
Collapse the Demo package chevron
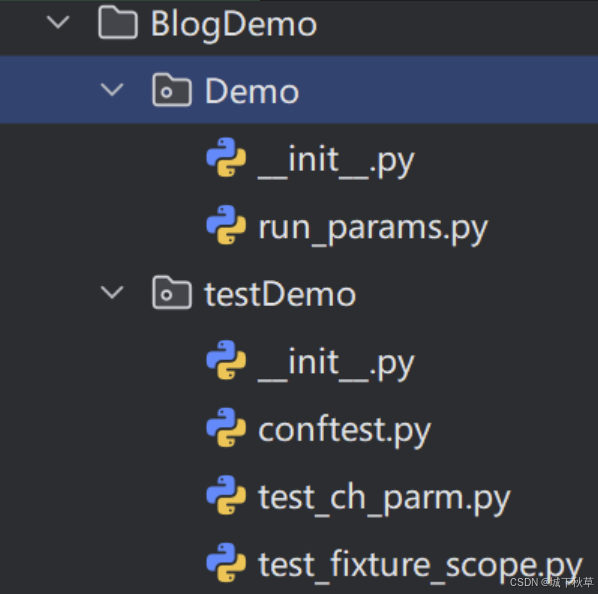point(112,90)
